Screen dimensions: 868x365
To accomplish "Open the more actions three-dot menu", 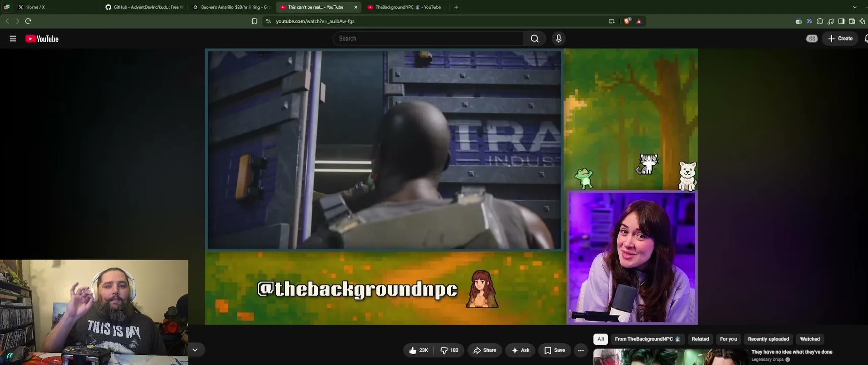I will pyautogui.click(x=581, y=350).
